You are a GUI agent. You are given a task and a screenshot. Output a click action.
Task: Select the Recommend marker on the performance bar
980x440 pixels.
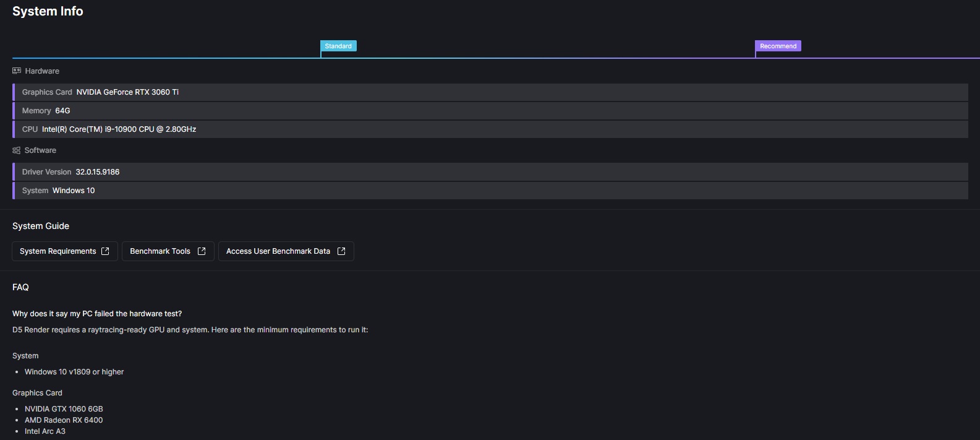click(778, 46)
